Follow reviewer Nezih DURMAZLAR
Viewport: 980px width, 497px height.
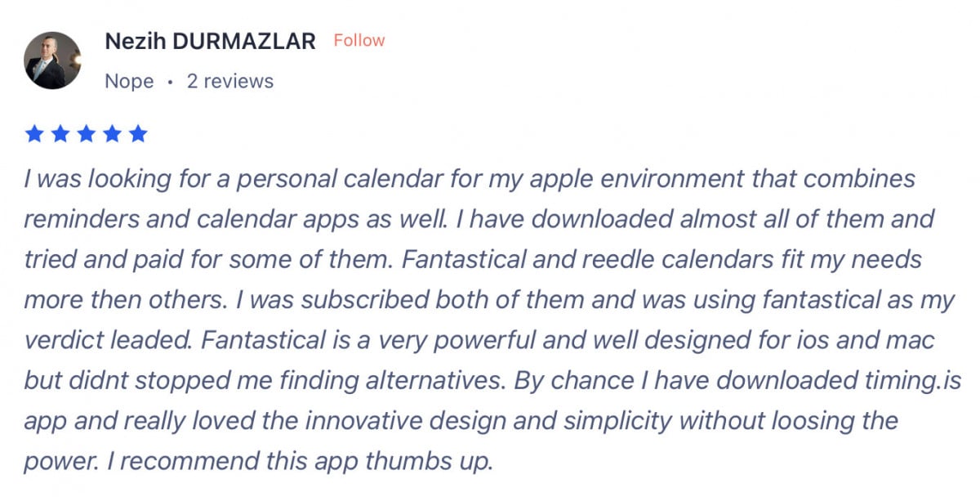pyautogui.click(x=359, y=40)
